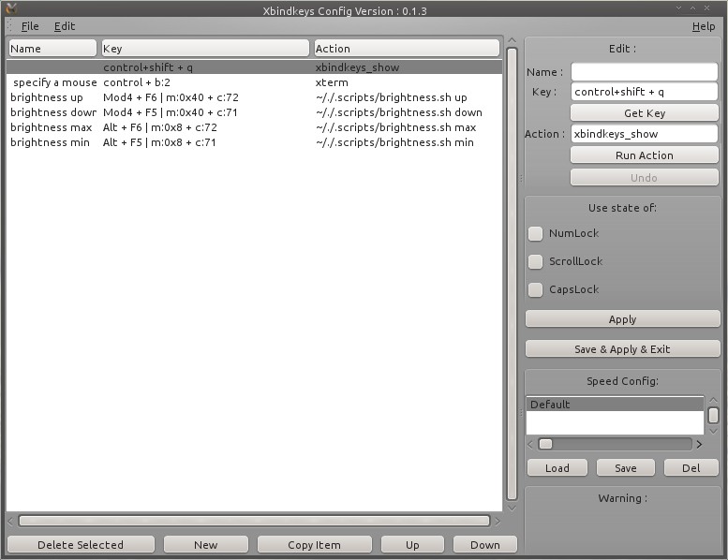Image resolution: width=728 pixels, height=560 pixels.
Task: Click scroll-up arrow of keybinding list
Action: coord(513,40)
